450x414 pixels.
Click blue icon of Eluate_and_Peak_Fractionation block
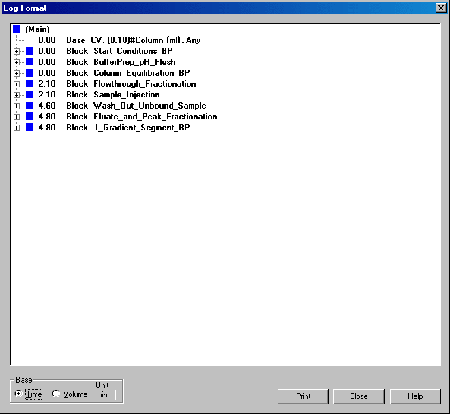click(30, 116)
